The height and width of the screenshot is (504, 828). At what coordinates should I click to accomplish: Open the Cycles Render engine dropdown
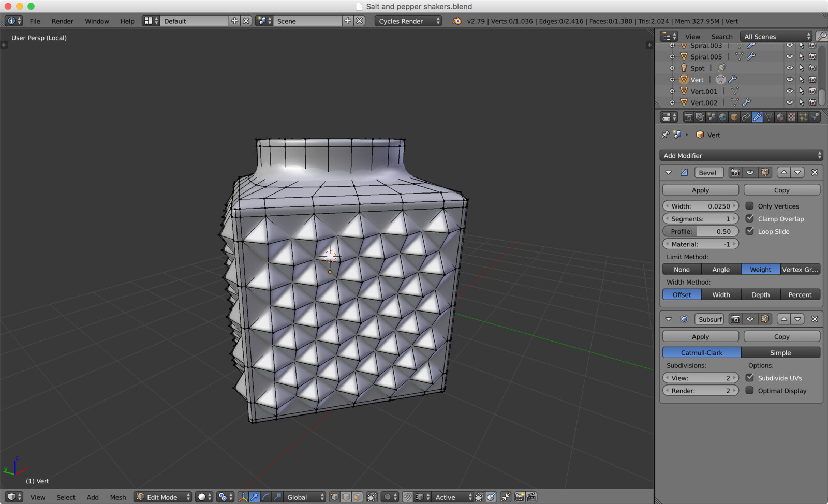[408, 21]
